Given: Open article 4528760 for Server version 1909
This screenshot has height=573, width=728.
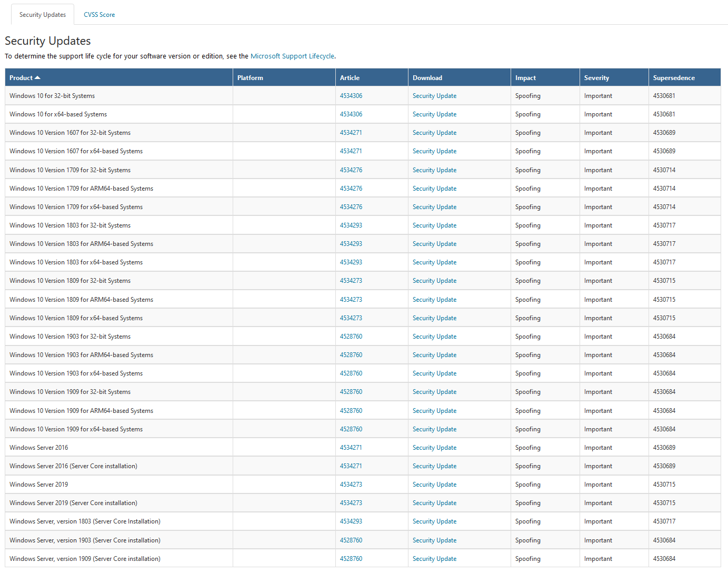Looking at the screenshot, I should coord(351,559).
